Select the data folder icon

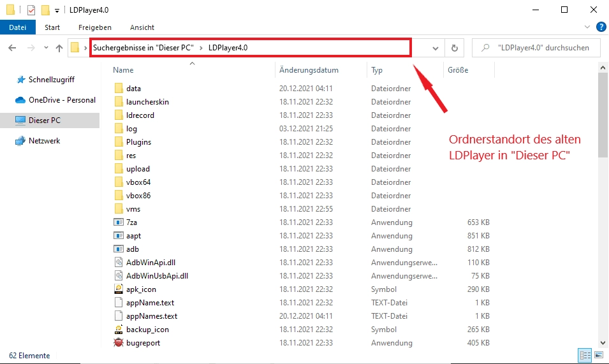coord(119,89)
